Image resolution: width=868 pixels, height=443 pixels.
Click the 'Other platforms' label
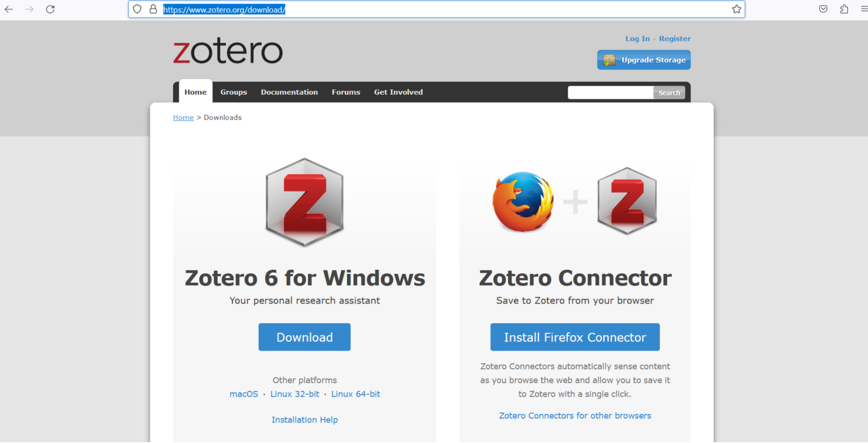304,380
